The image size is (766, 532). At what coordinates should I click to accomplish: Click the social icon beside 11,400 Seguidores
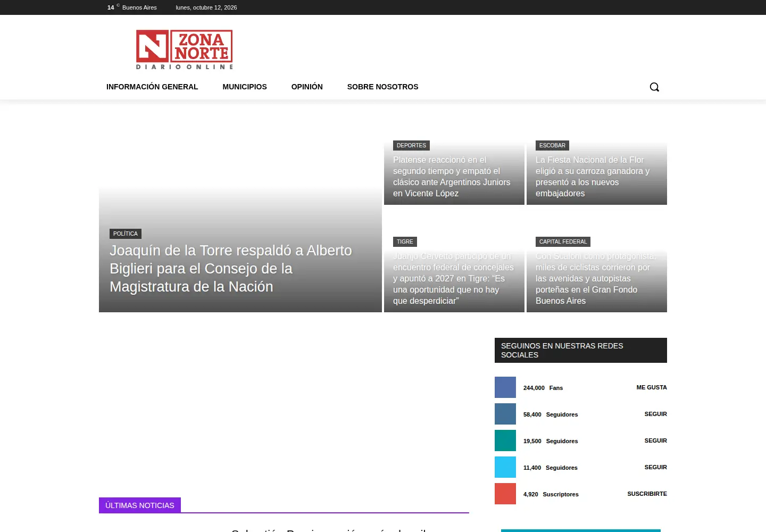tap(505, 467)
